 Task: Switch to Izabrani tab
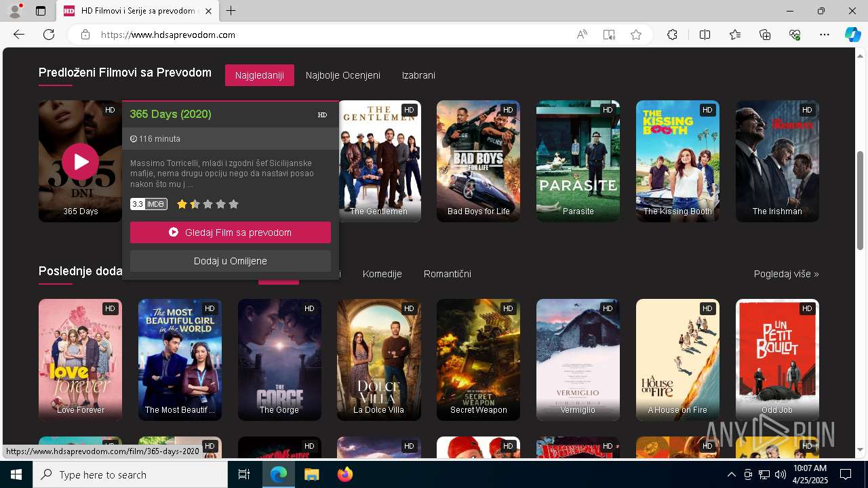(418, 75)
